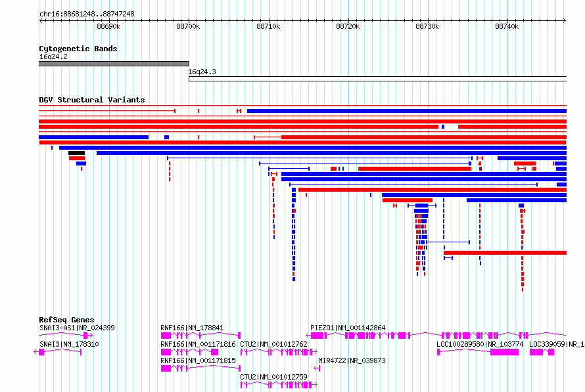The width and height of the screenshot is (585, 392).
Task: Open the LOC100289580|NR_103774 gene label
Action: click(480, 344)
